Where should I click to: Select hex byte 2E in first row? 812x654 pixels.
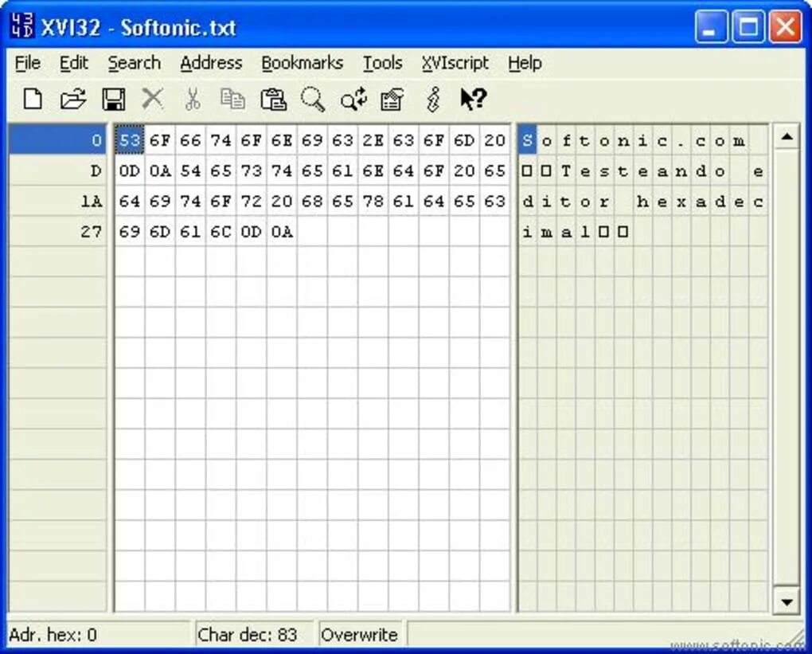pyautogui.click(x=373, y=140)
